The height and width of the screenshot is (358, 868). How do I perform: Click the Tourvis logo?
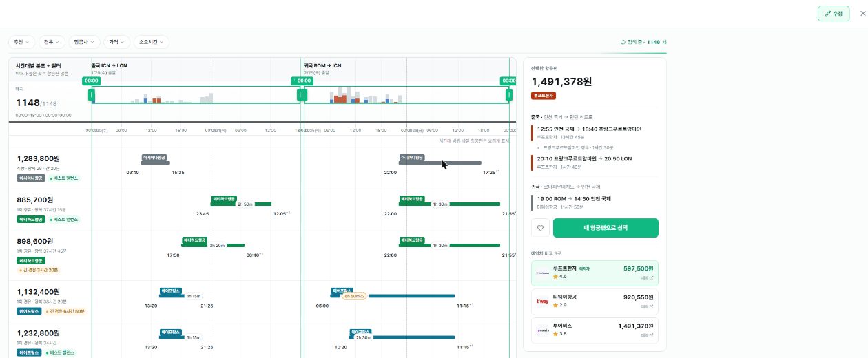coord(542,330)
